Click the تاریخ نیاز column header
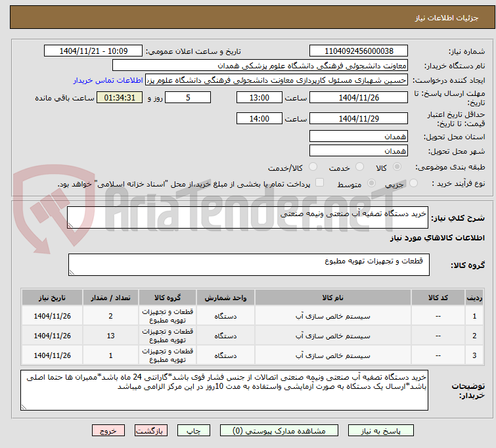Screen dimensions: 496x448 point(52,298)
